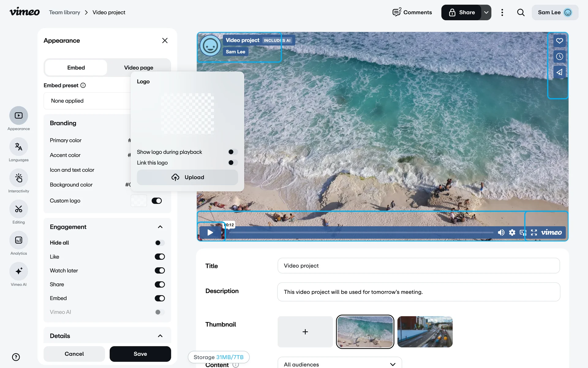Open the Analytics sidebar panel
This screenshot has height=368, width=588.
pyautogui.click(x=18, y=240)
